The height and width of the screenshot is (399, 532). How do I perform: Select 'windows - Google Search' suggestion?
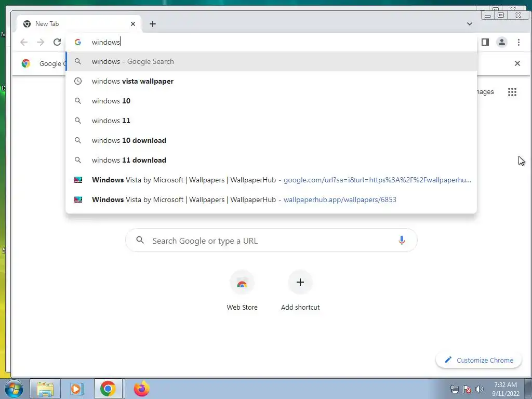tap(271, 61)
